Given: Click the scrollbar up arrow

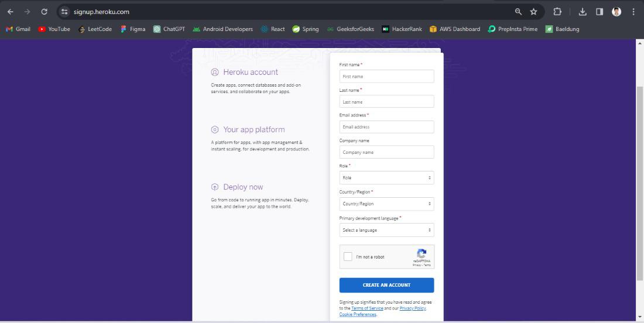Looking at the screenshot, I should click(639, 43).
